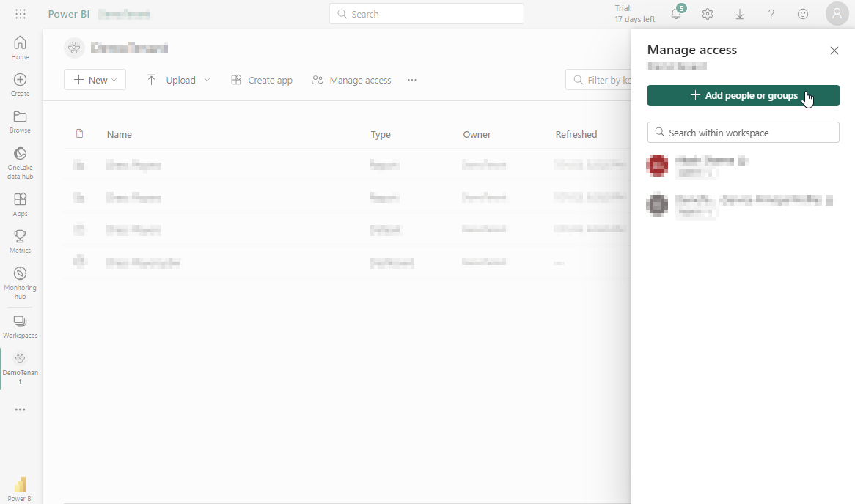Open the app launcher waffle icon

(21, 14)
